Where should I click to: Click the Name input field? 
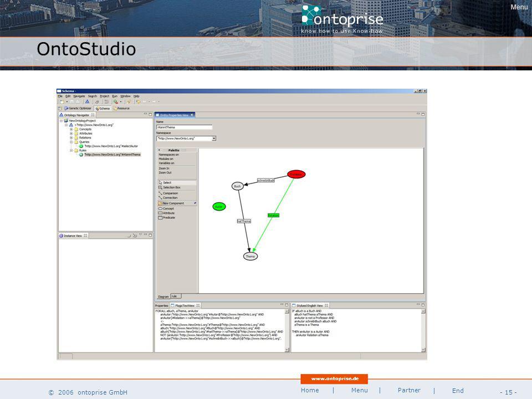[184, 127]
